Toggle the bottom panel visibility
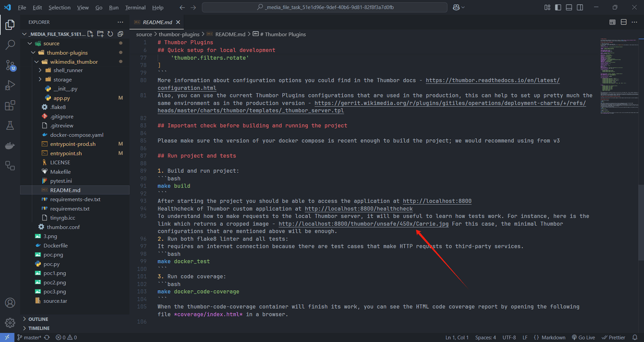 (569, 7)
